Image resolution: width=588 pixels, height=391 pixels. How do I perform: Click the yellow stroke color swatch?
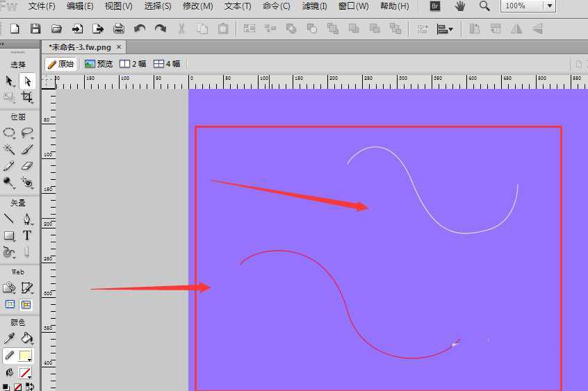(26, 356)
